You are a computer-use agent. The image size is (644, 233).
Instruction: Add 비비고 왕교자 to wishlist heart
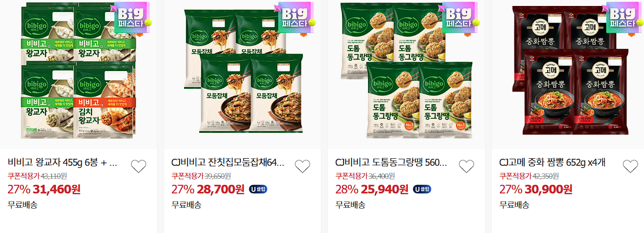[x=139, y=166]
